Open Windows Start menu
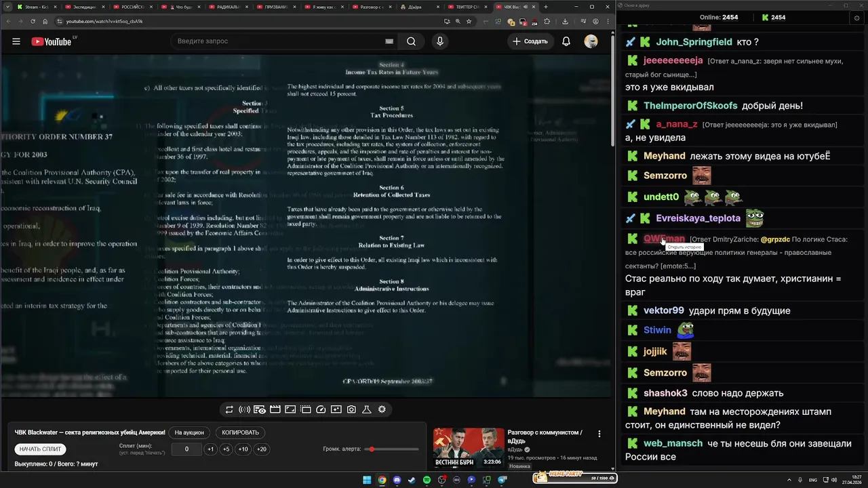The image size is (868, 488). coord(367,480)
